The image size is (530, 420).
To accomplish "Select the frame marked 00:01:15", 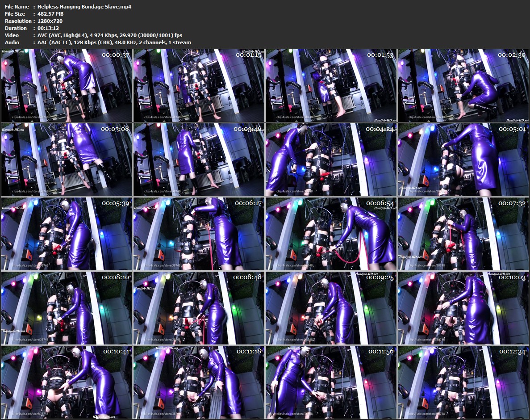I will coord(199,85).
